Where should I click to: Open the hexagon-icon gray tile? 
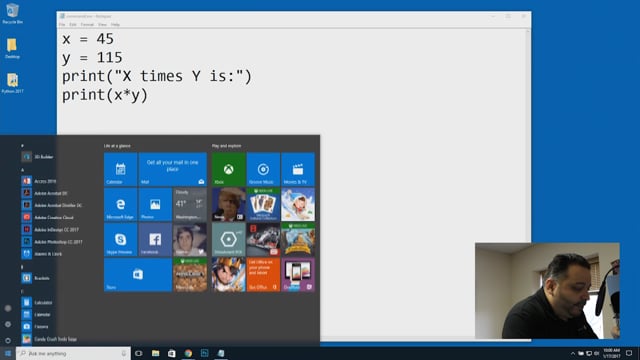(229, 240)
